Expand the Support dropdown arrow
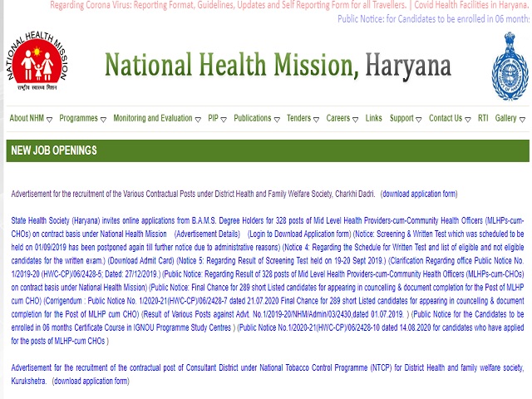 click(419, 120)
